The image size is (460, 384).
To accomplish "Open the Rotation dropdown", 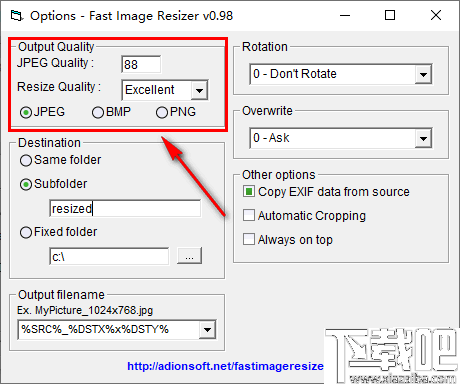I will pos(423,74).
